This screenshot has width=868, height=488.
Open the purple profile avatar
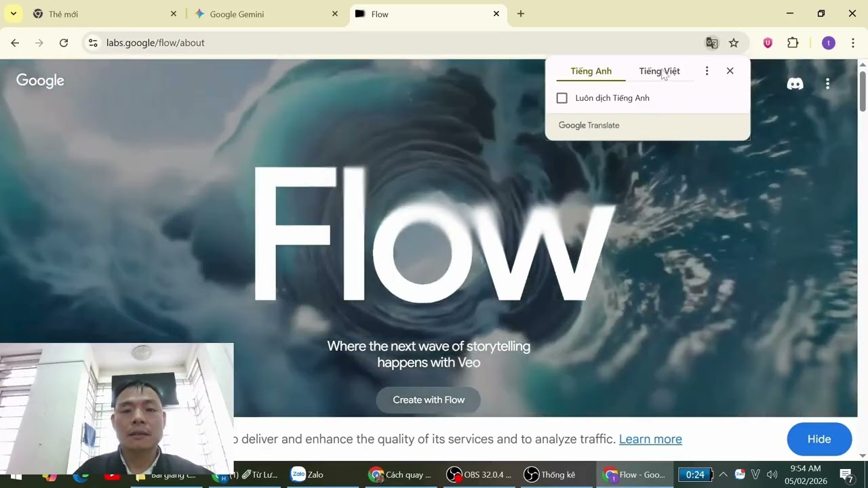pyautogui.click(x=829, y=43)
